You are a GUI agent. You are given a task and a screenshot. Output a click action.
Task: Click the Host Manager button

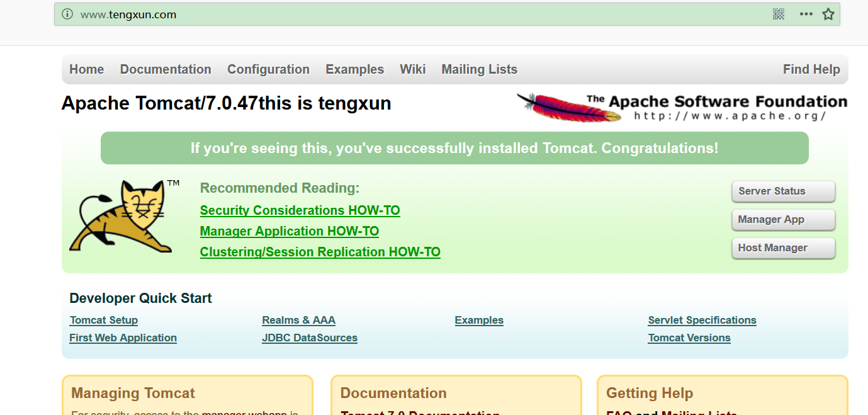[x=783, y=248]
